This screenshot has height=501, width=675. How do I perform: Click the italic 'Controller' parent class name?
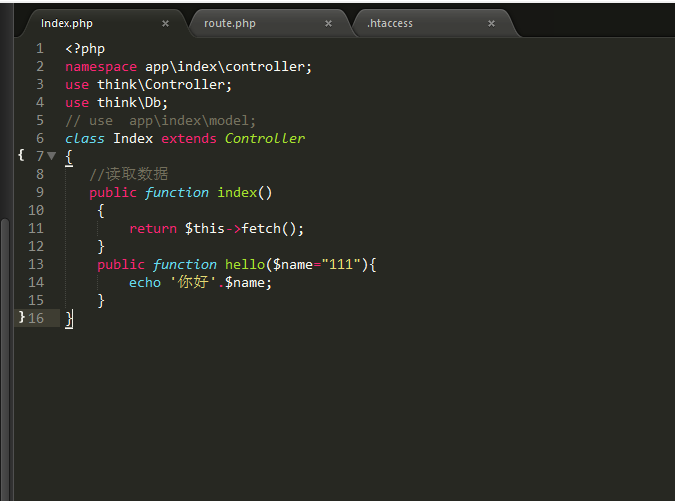click(x=265, y=139)
